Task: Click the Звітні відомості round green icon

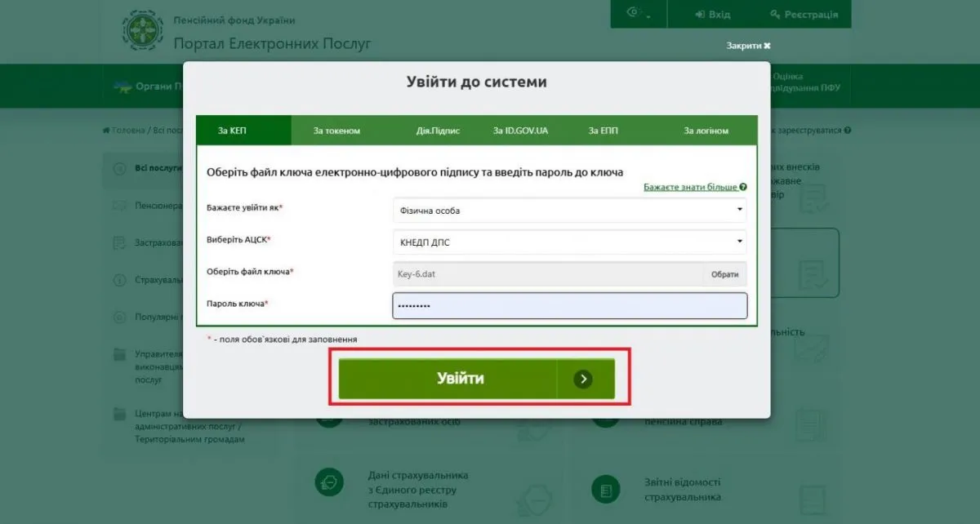Action: 605,489
